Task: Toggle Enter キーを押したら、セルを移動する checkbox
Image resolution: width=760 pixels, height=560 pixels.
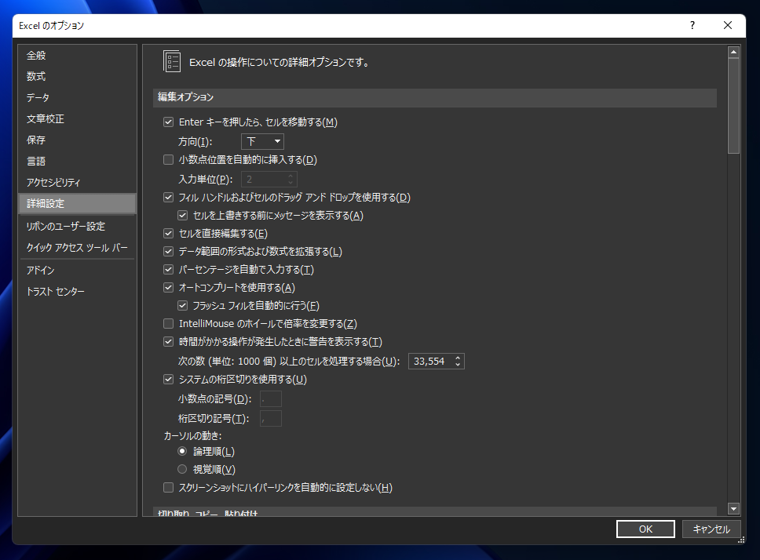Action: (x=168, y=122)
